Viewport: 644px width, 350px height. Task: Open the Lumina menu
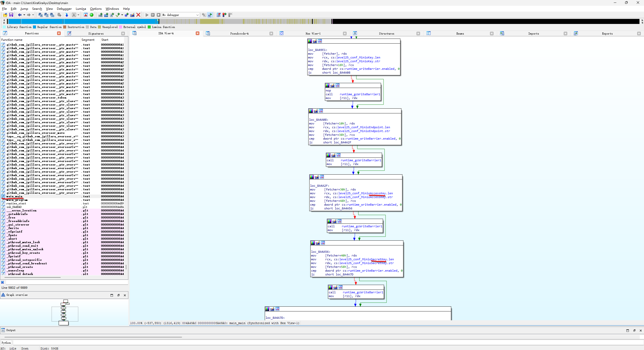pos(81,9)
